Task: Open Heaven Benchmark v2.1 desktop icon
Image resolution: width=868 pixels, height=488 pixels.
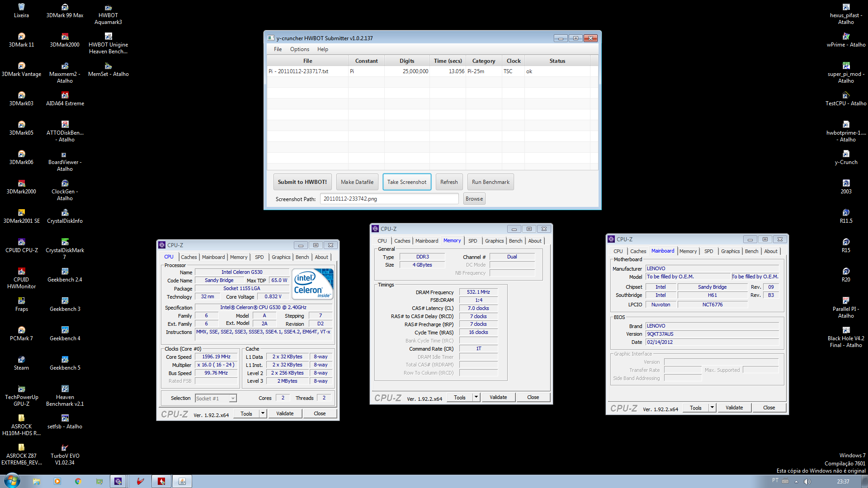Action: [x=65, y=396]
